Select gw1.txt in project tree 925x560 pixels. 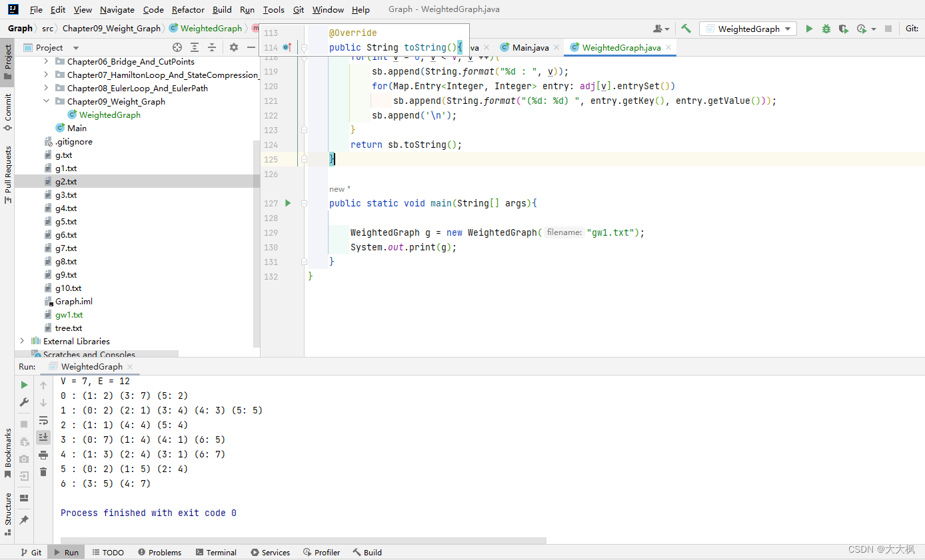(x=69, y=314)
